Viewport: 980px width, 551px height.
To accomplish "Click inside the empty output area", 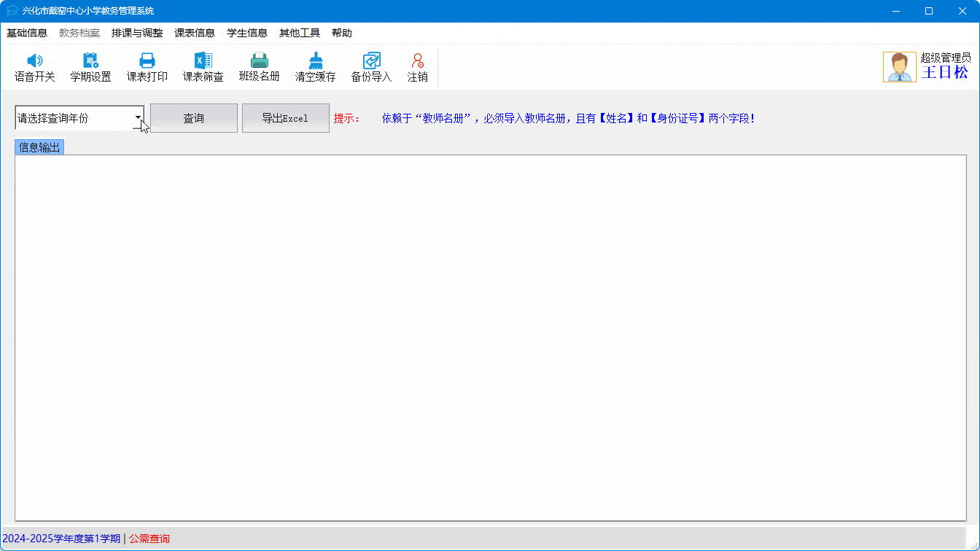I will point(490,337).
